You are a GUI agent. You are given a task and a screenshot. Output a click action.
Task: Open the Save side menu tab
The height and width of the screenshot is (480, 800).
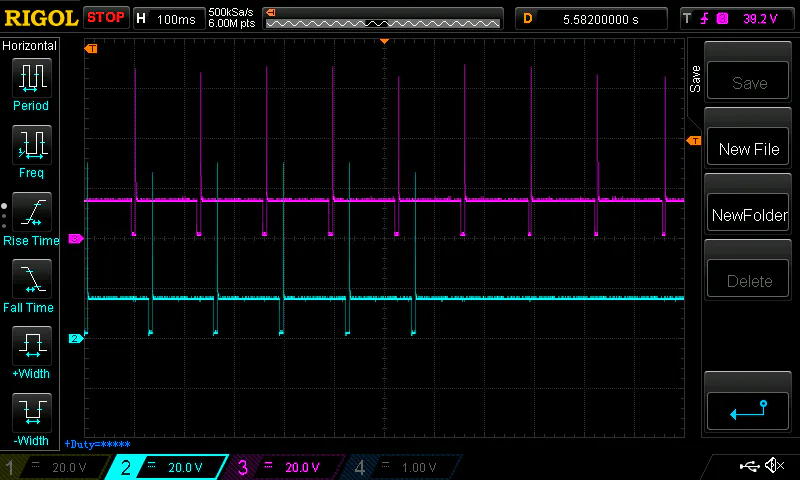click(x=695, y=79)
